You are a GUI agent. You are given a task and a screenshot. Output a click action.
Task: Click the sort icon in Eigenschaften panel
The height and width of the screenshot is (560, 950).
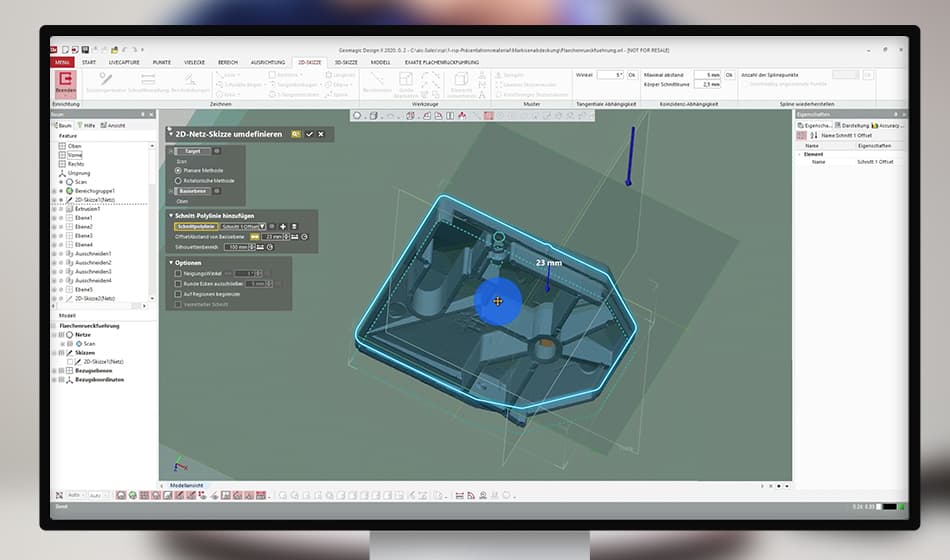point(813,135)
